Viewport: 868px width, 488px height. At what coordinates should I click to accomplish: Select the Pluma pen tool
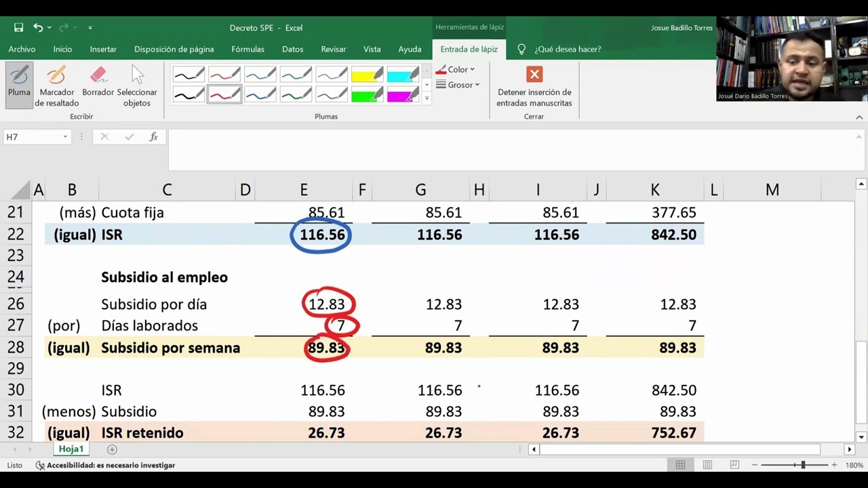click(19, 85)
